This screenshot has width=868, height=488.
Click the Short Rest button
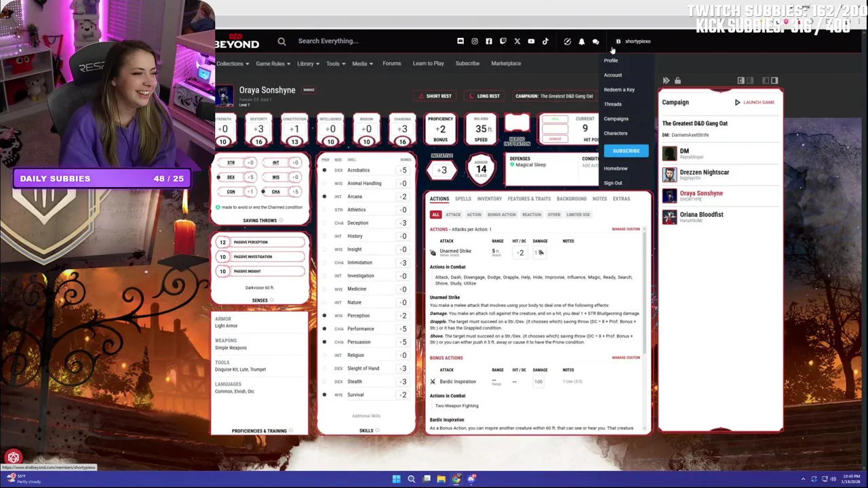point(434,96)
